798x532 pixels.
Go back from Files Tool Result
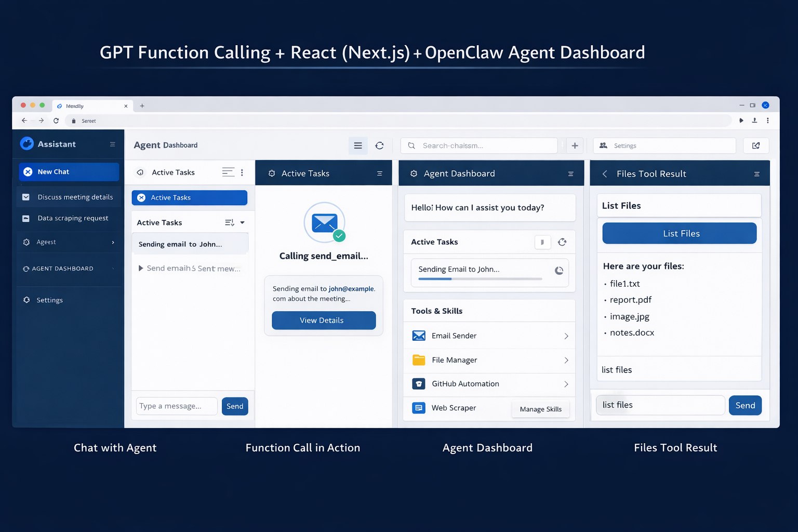click(605, 174)
